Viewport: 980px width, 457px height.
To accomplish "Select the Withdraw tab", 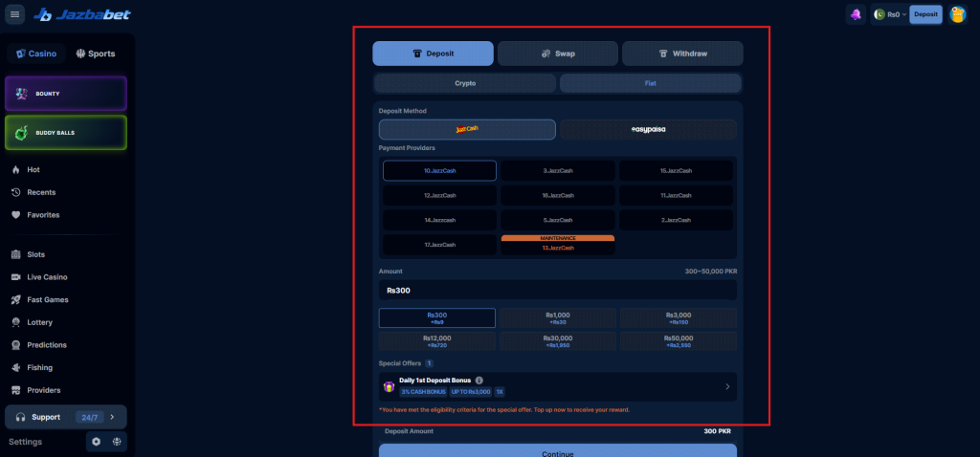I will (682, 54).
